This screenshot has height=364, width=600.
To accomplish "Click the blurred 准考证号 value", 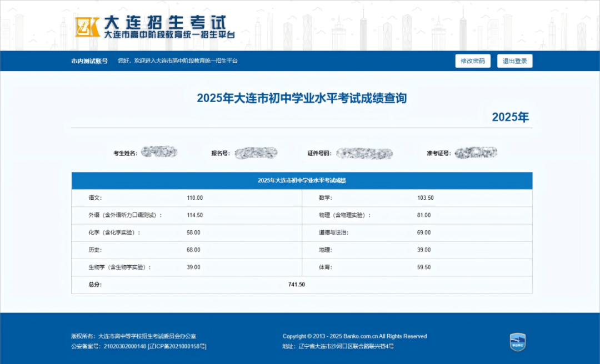I will pyautogui.click(x=476, y=153).
